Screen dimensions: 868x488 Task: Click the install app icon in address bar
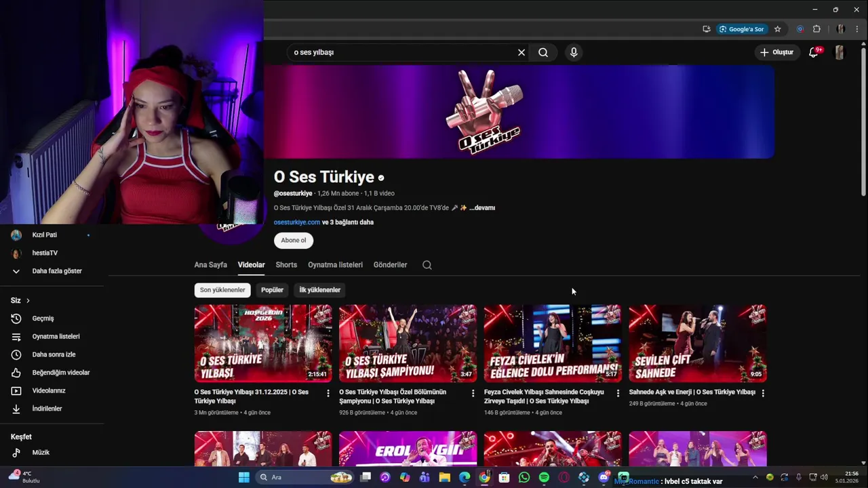[x=707, y=29]
